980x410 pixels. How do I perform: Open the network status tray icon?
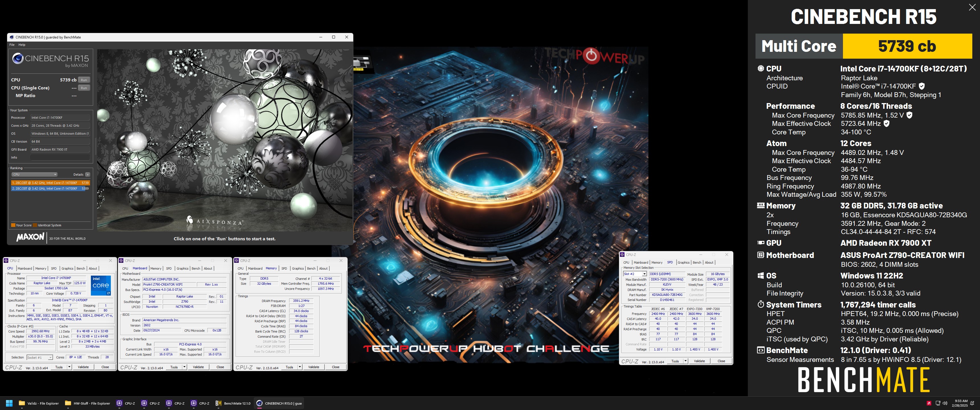tap(938, 403)
